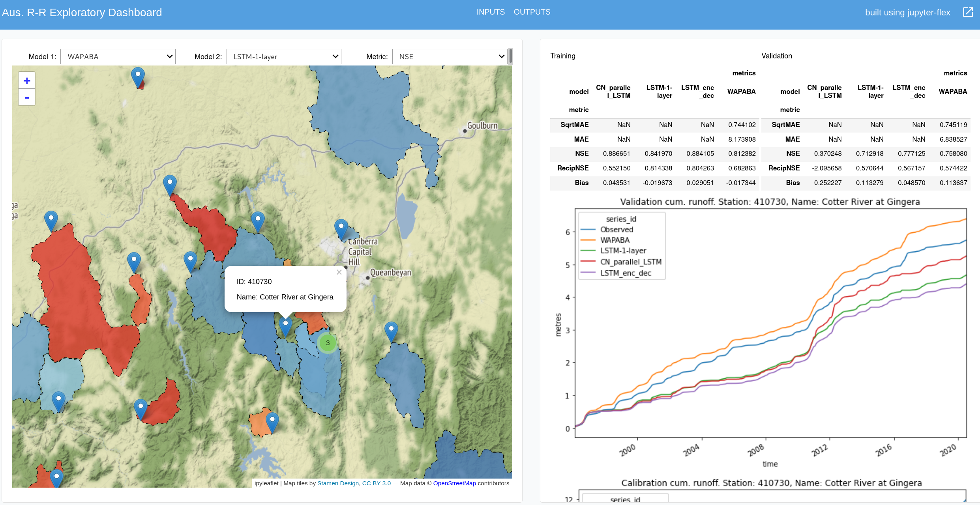This screenshot has width=980, height=505.
Task: Open the Model 2 LSTM-1-layer dropdown
Action: coord(284,57)
